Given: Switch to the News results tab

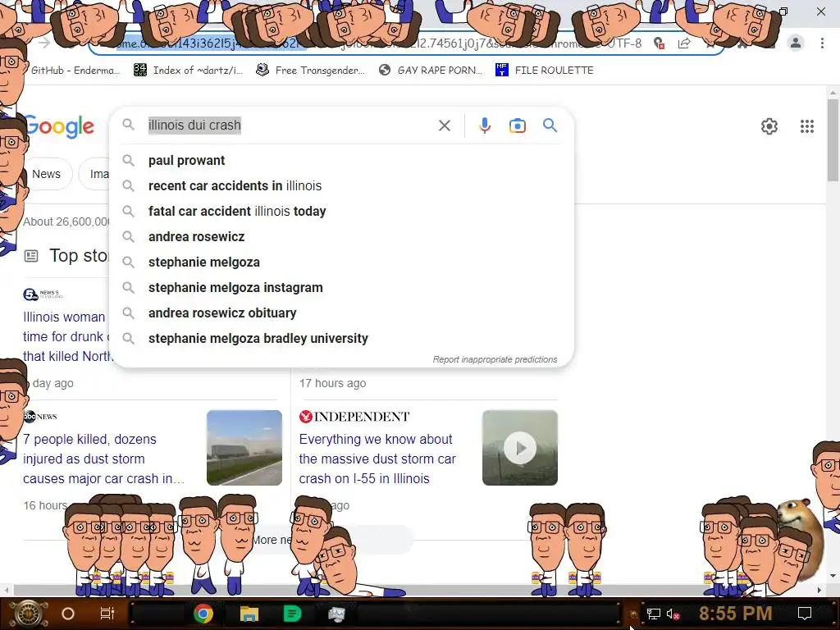Looking at the screenshot, I should pos(47,174).
